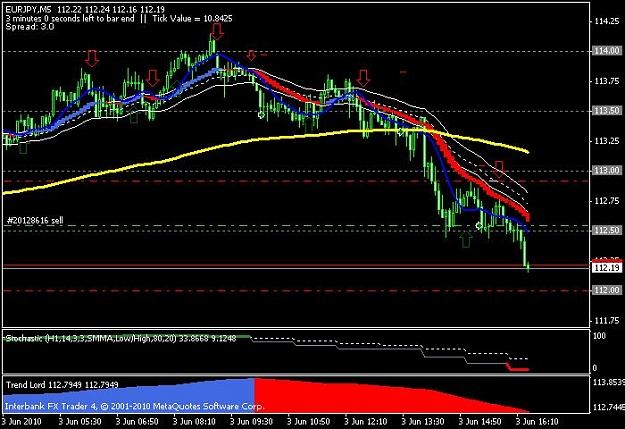Click the 'Spread: 3.0' text
Screen dimensions: 625x429
pos(30,27)
